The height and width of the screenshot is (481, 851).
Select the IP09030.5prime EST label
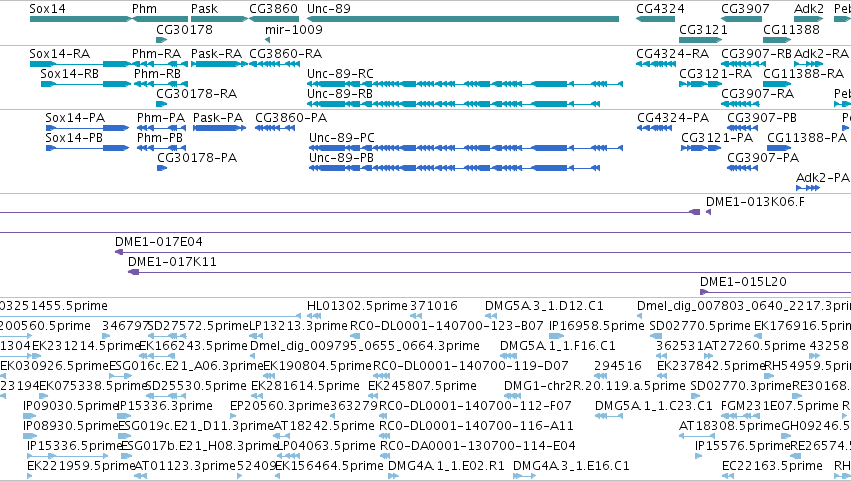click(x=71, y=406)
